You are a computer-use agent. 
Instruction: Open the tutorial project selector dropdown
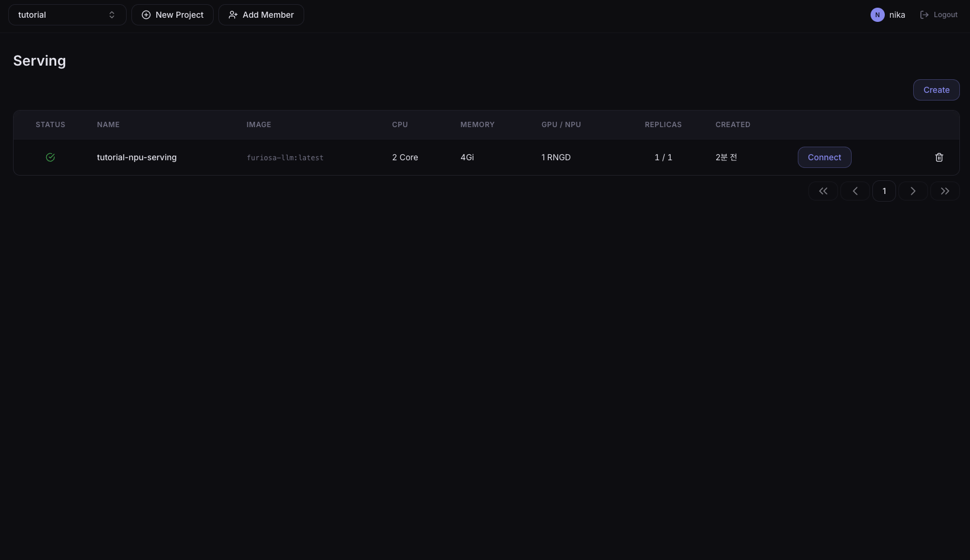tap(67, 15)
